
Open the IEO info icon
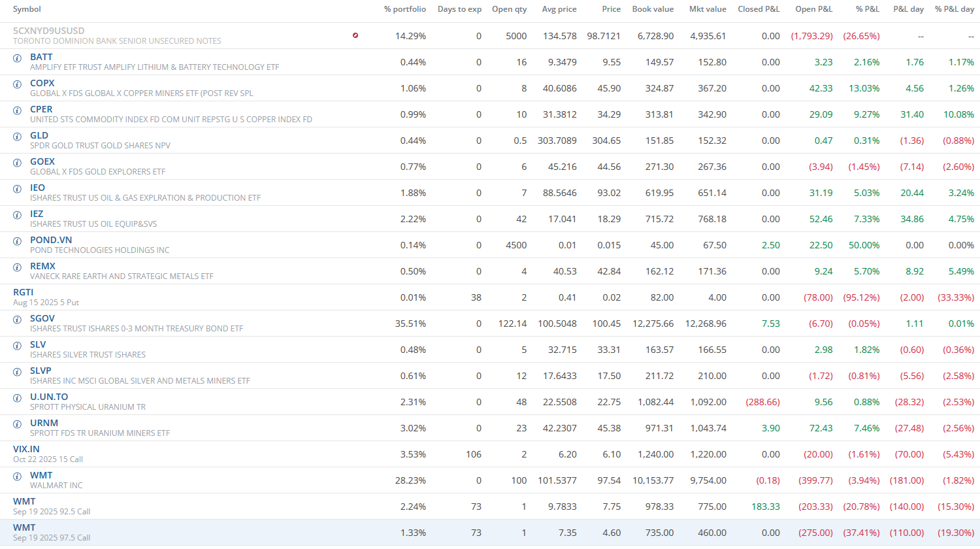18,189
